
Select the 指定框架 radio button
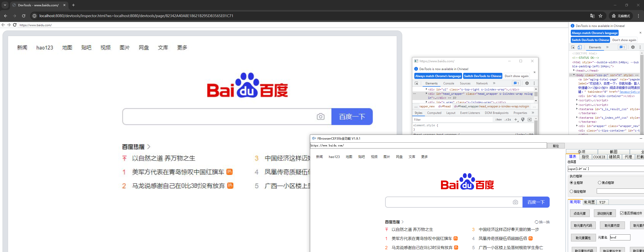tap(572, 192)
